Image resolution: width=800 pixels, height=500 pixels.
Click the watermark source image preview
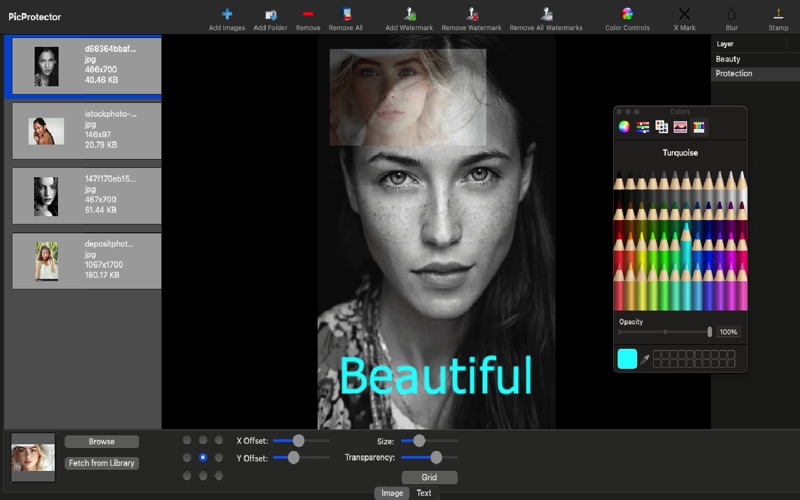33,457
